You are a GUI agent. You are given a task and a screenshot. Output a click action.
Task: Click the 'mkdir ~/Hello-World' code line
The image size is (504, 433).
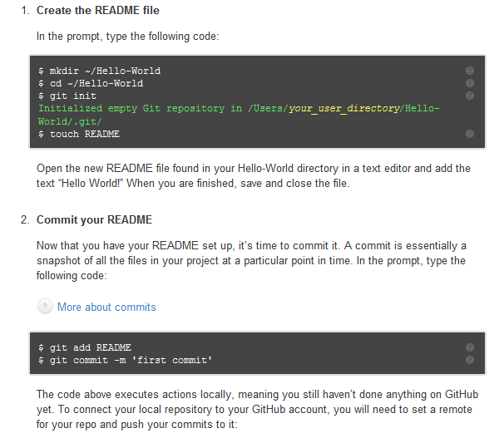pyautogui.click(x=105, y=71)
